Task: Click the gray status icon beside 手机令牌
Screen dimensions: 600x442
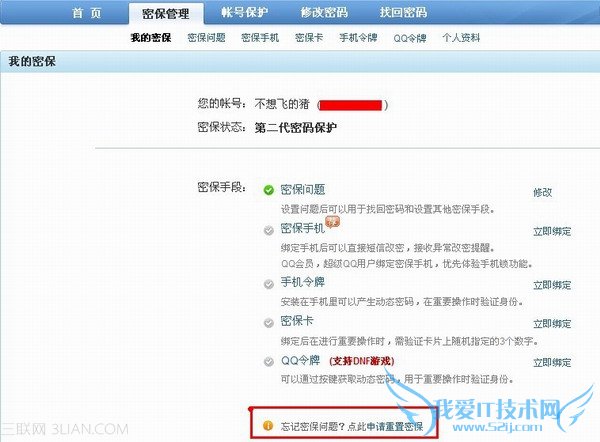Action: (x=269, y=284)
